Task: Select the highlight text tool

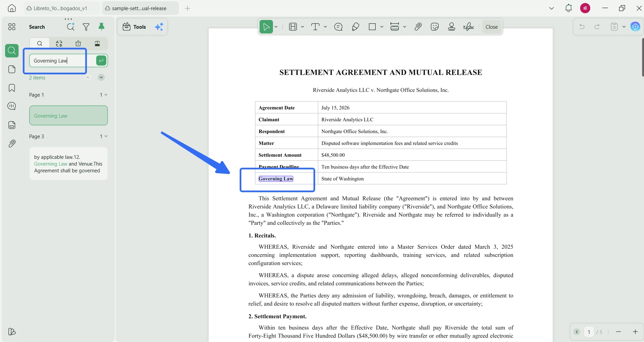Action: tap(293, 27)
